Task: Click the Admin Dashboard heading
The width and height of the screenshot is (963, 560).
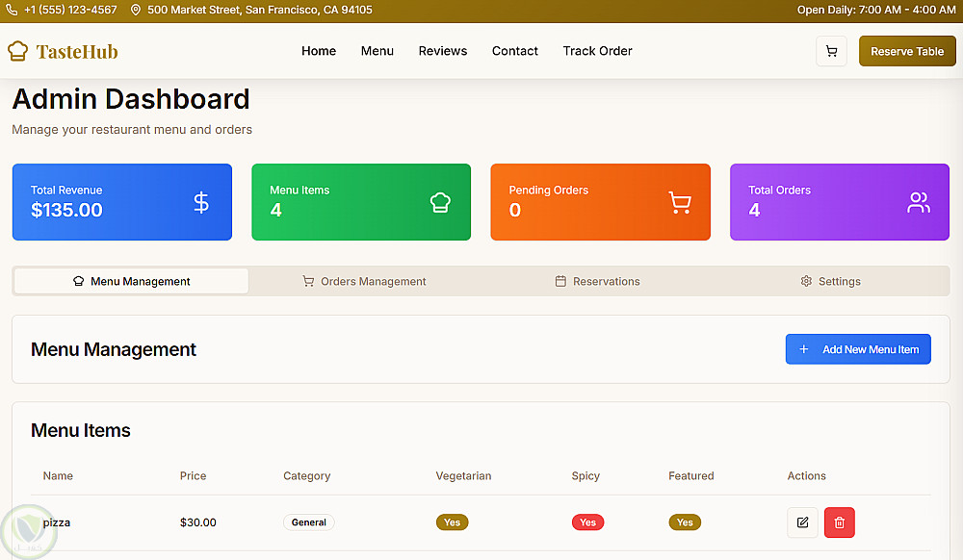Action: click(x=131, y=99)
